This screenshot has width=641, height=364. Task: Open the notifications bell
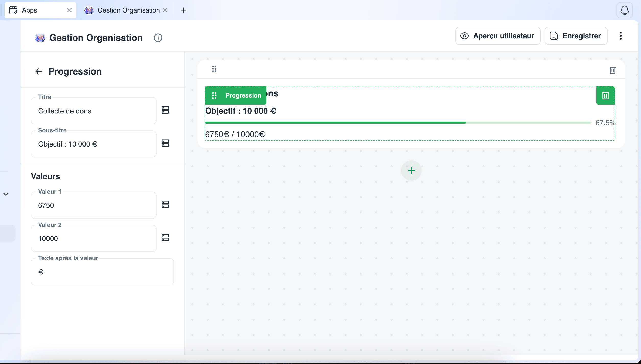tap(625, 10)
